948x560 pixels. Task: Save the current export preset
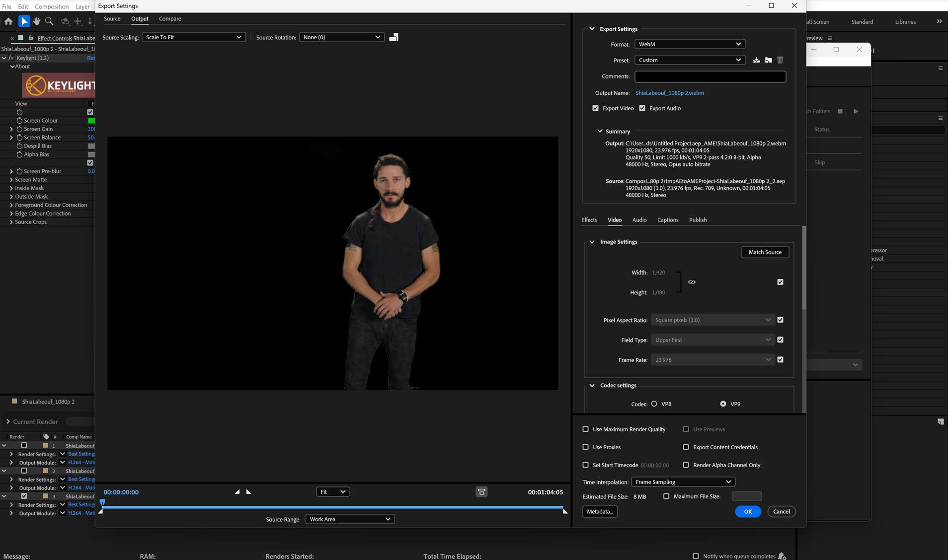coord(756,60)
